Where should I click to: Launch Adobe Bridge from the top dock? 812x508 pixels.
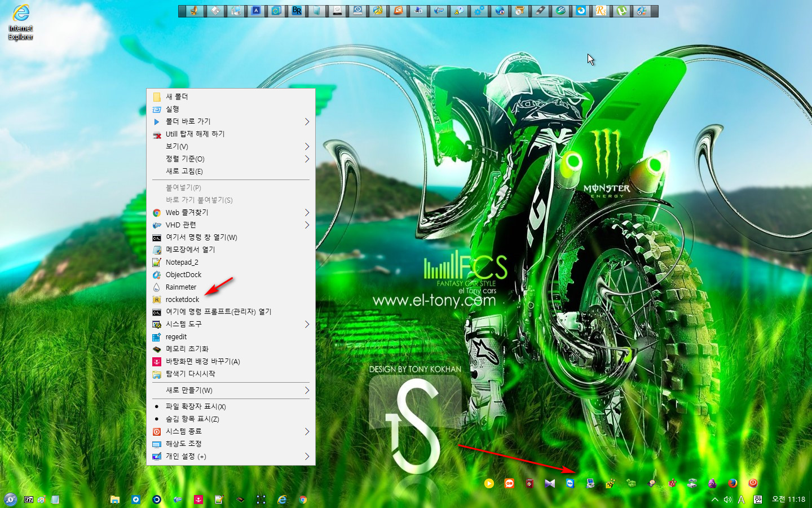coord(297,11)
